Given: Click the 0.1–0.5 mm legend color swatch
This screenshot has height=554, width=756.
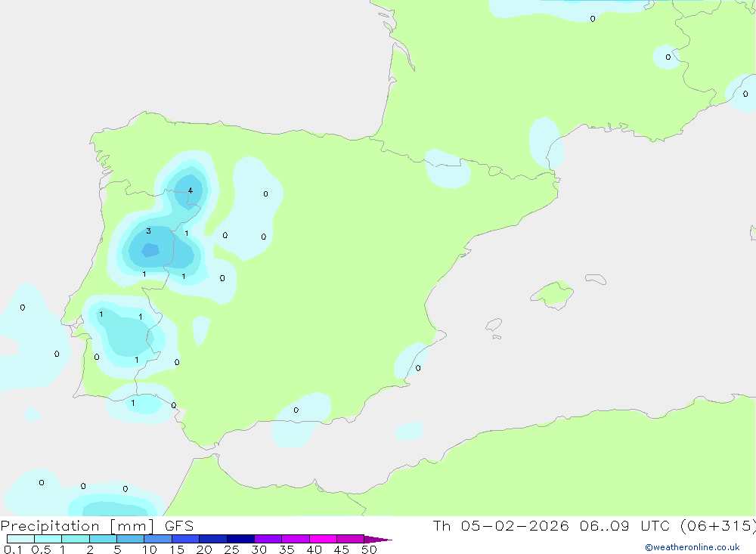Looking at the screenshot, I should pyautogui.click(x=20, y=539).
